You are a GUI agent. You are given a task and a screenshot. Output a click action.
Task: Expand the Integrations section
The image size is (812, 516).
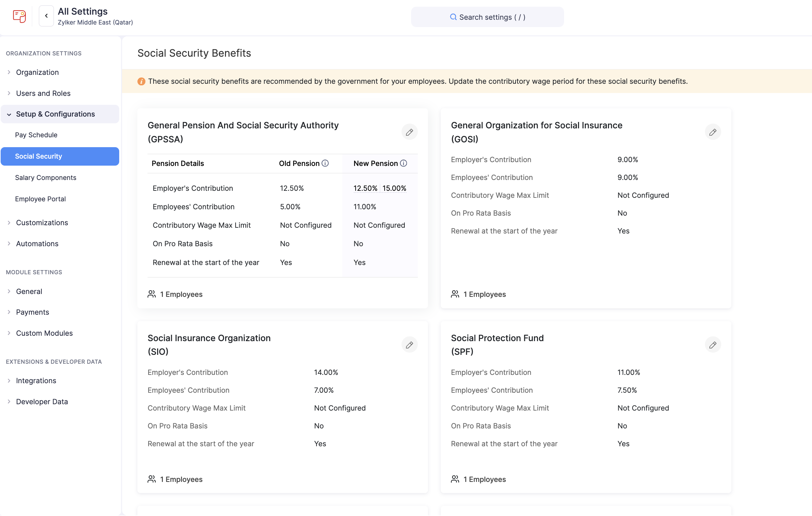click(36, 381)
